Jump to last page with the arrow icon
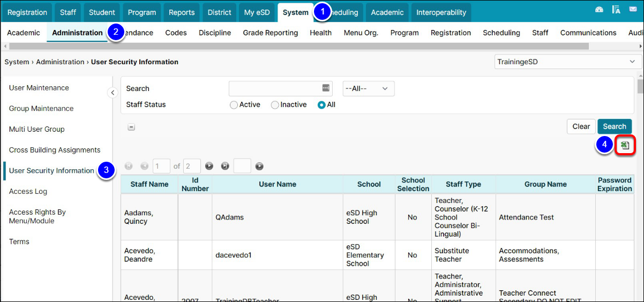644x302 pixels. coord(225,167)
